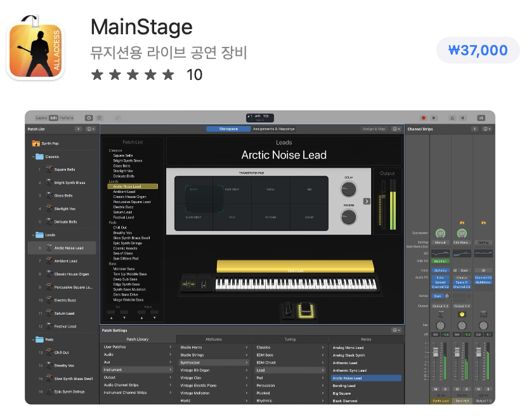The height and width of the screenshot is (420, 529).
Task: Click the five-star rating row
Action: 133,75
